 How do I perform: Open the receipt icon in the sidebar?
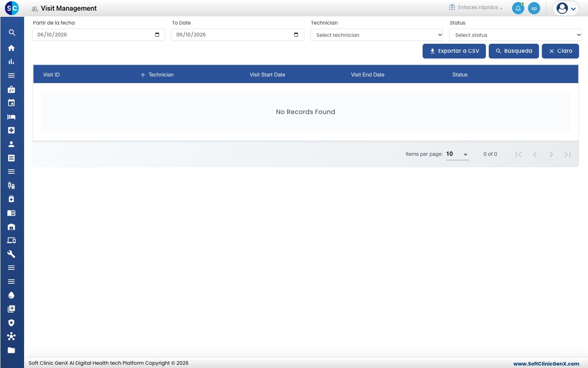click(11, 158)
